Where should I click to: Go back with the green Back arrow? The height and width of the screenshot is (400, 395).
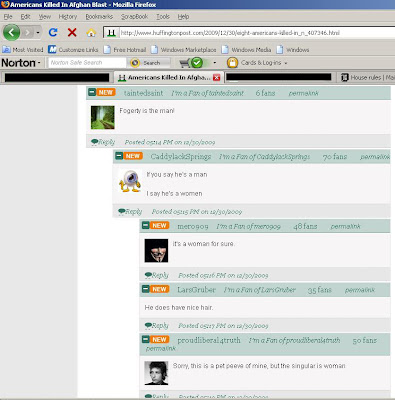pos(12,33)
